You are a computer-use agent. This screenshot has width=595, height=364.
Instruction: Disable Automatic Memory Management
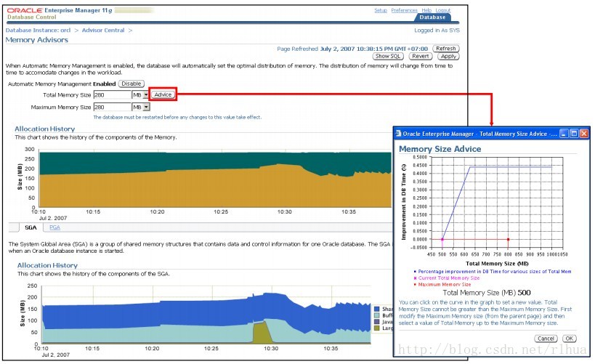[131, 84]
